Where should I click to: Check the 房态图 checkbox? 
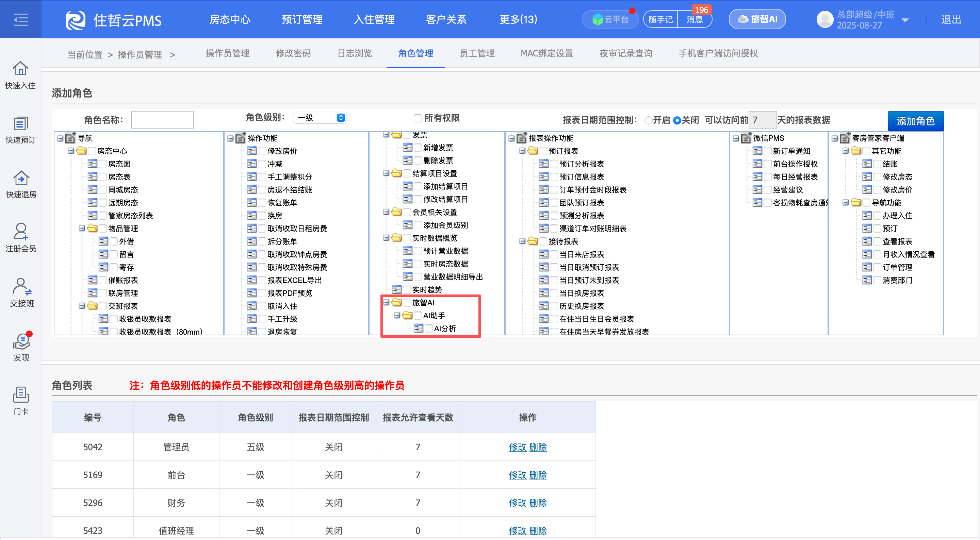(103, 164)
